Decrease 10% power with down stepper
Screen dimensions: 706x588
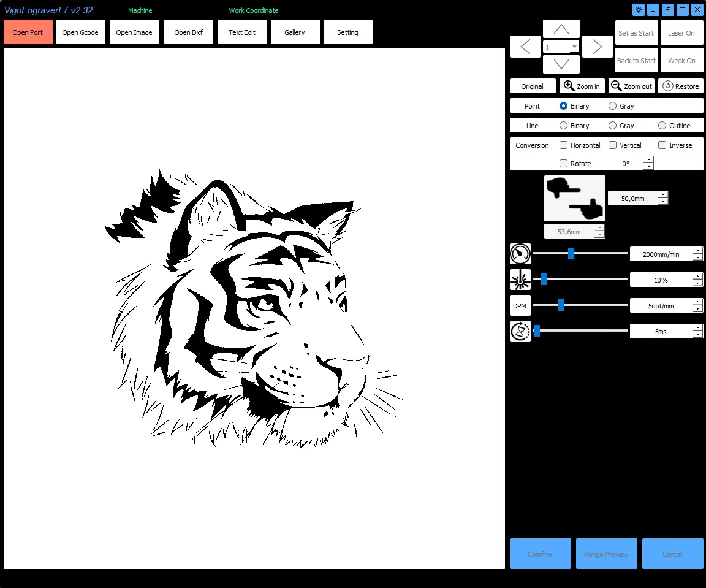(x=697, y=283)
